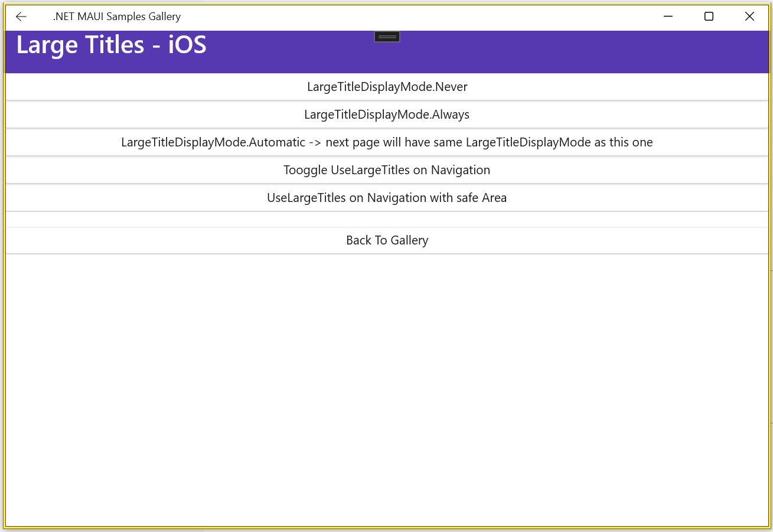The width and height of the screenshot is (773, 532).
Task: Click the empty row above Back To Gallery
Action: click(x=387, y=219)
